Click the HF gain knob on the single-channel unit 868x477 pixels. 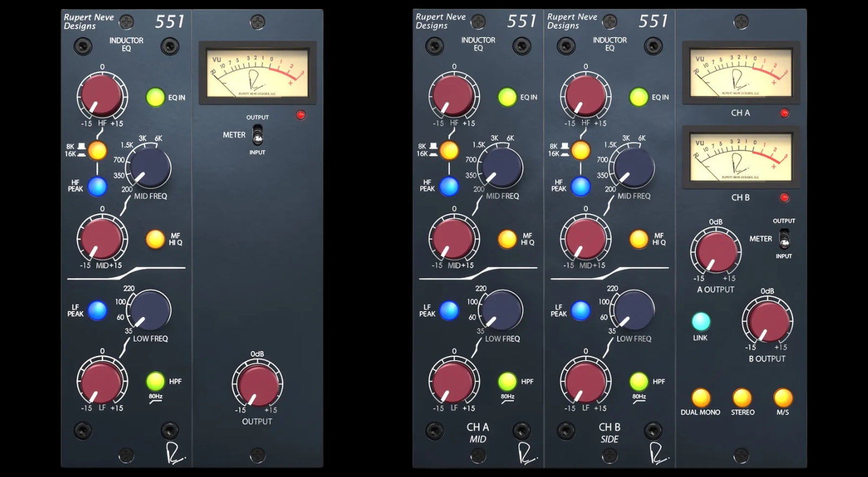101,95
